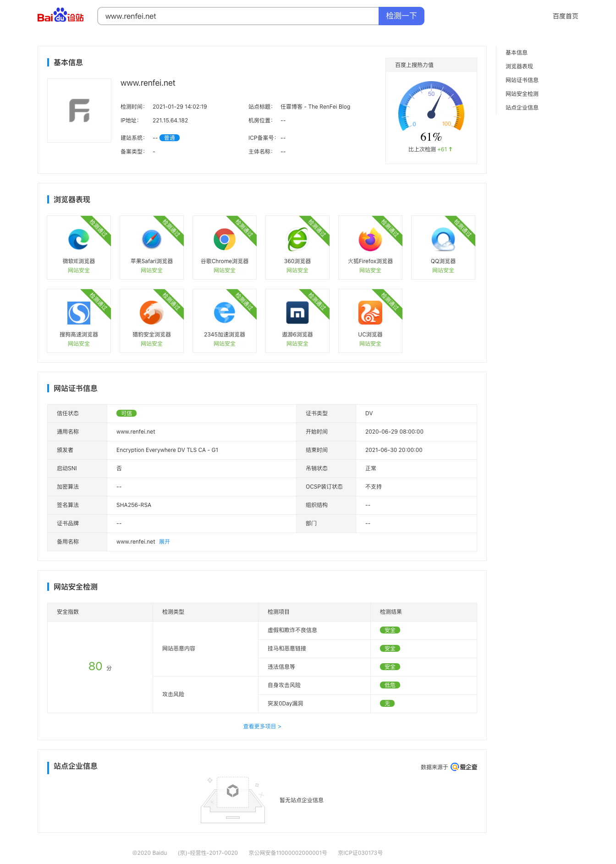This screenshot has height=864, width=616.
Task: Click the Apple Safari browser icon
Action: click(152, 239)
